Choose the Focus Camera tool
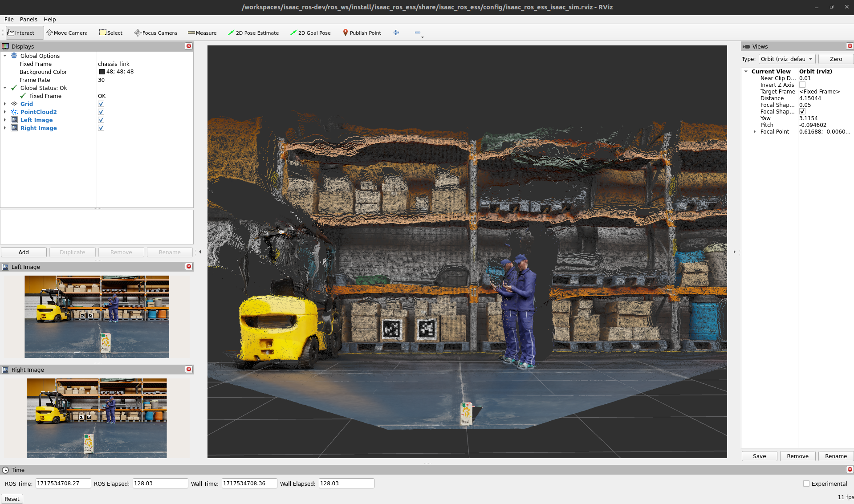This screenshot has width=854, height=504. click(x=155, y=33)
